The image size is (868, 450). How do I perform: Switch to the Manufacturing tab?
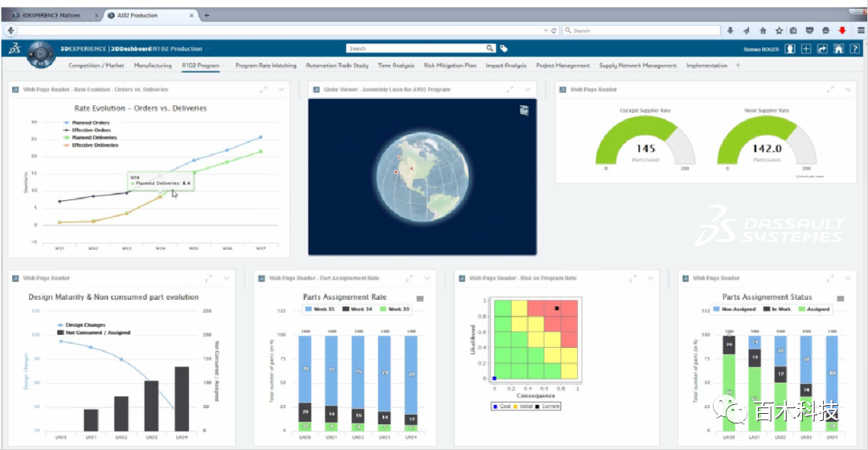tap(153, 66)
